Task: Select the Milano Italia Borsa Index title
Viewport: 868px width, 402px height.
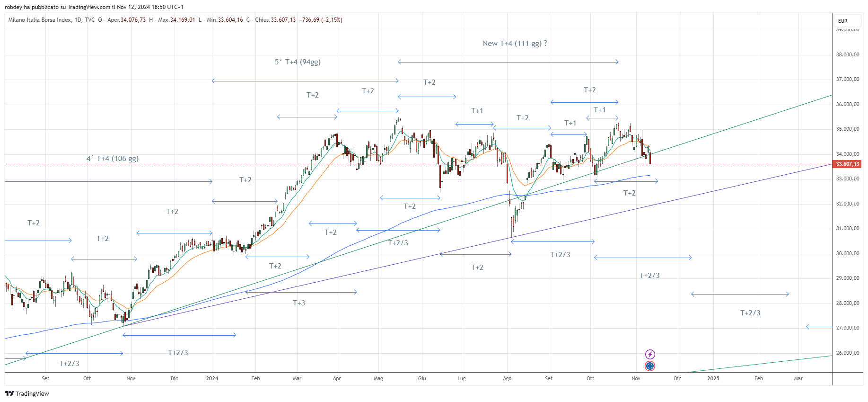Action: (x=40, y=20)
